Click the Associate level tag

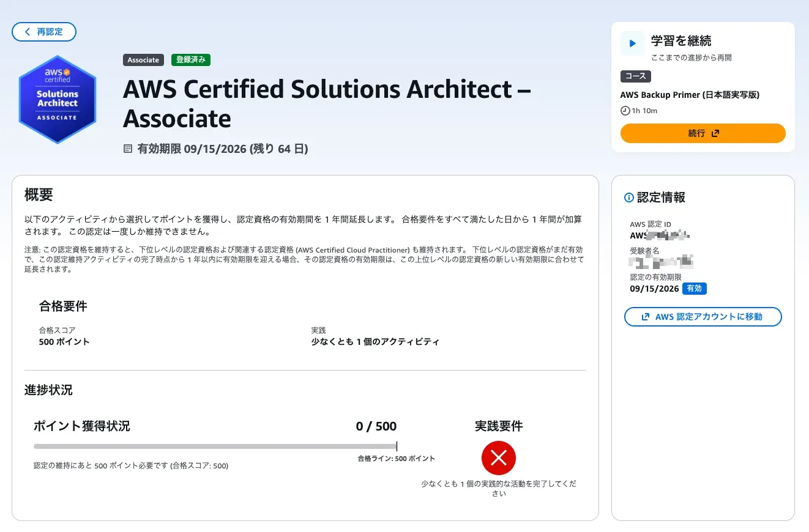pos(143,60)
